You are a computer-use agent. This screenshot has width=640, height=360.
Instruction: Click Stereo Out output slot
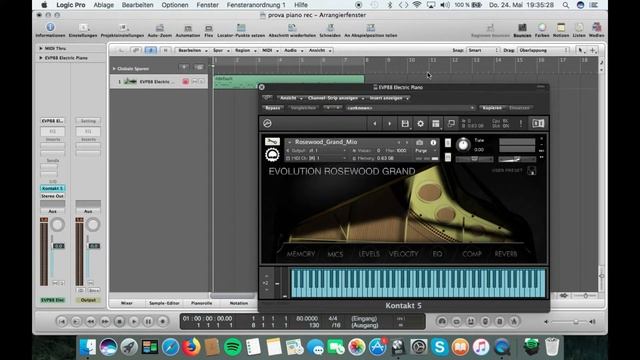coord(53,196)
